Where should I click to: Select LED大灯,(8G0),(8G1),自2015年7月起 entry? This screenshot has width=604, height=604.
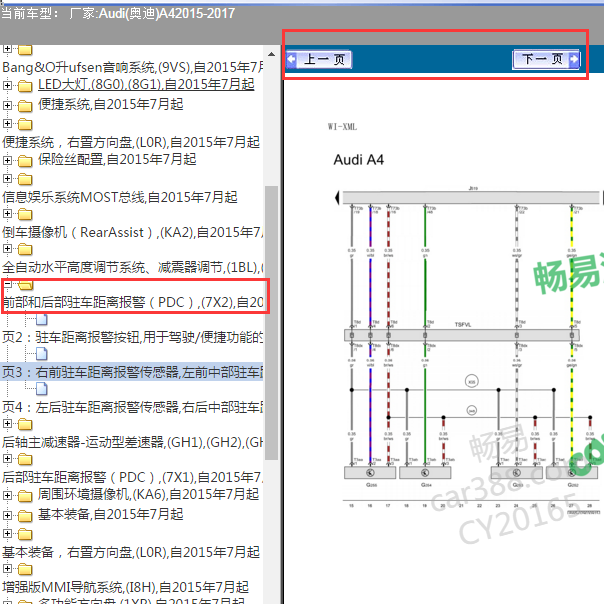(146, 84)
